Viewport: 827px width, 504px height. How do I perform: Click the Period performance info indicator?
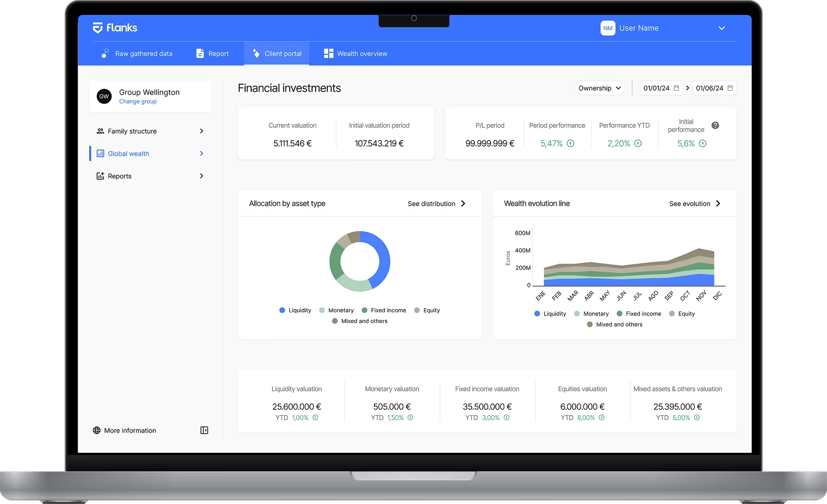click(x=570, y=143)
